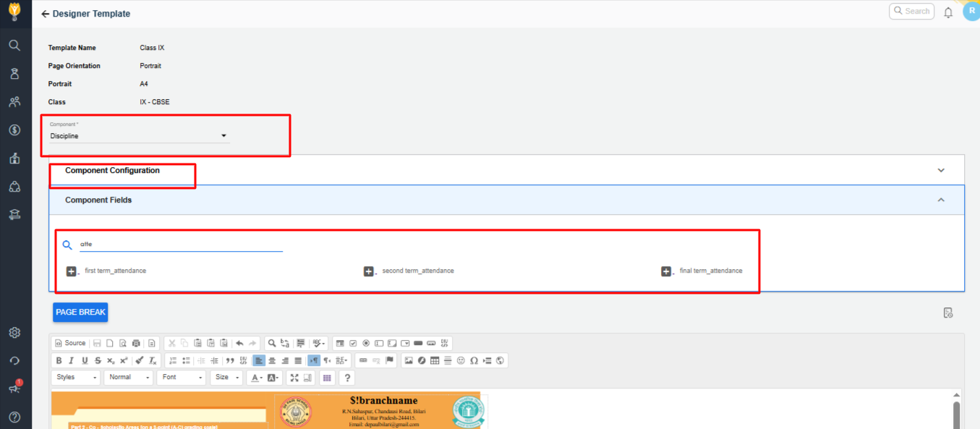Click the Bold formatting icon
The height and width of the screenshot is (429, 980).
tap(59, 360)
